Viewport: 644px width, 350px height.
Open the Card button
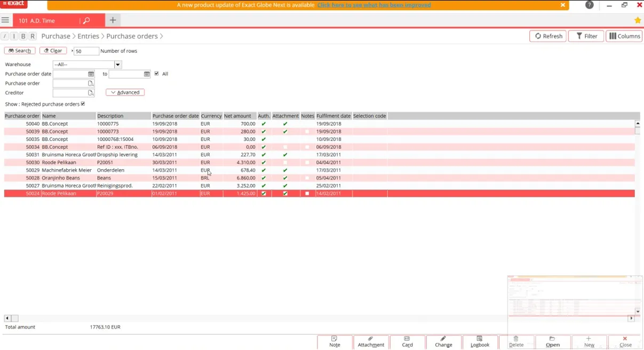point(407,342)
